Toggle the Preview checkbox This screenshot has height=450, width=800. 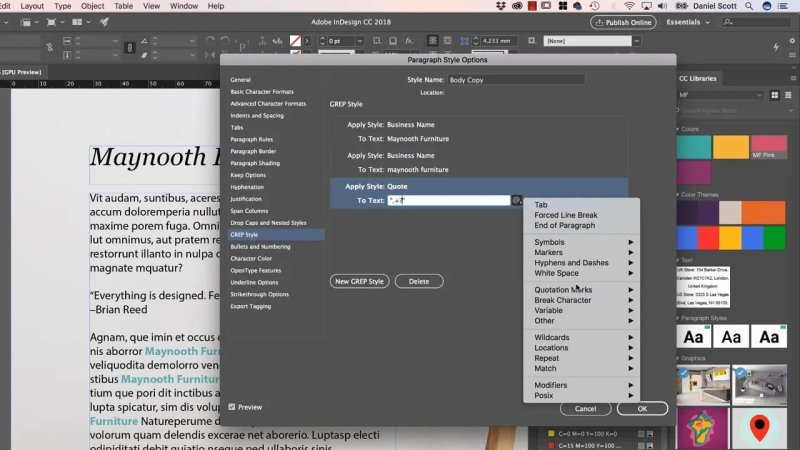232,407
